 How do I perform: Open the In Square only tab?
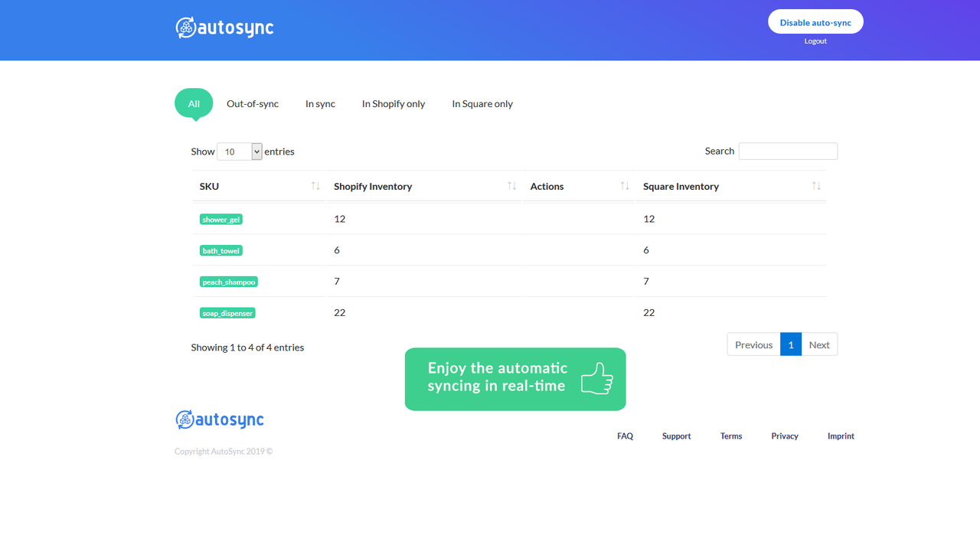[482, 104]
